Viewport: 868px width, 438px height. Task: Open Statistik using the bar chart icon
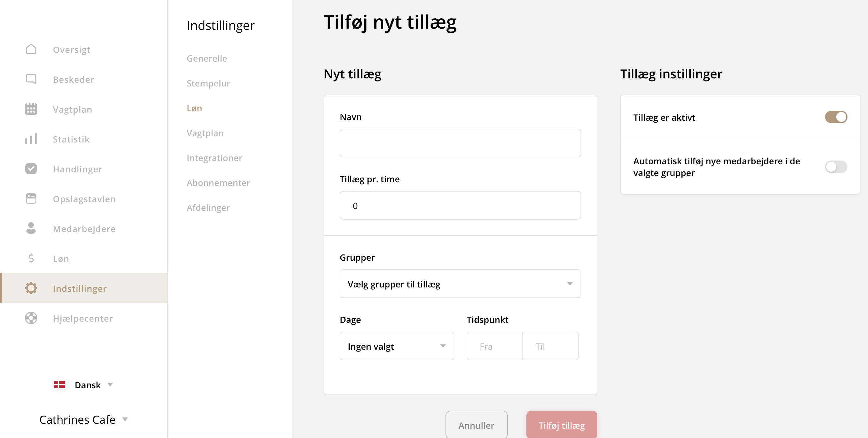tap(31, 139)
